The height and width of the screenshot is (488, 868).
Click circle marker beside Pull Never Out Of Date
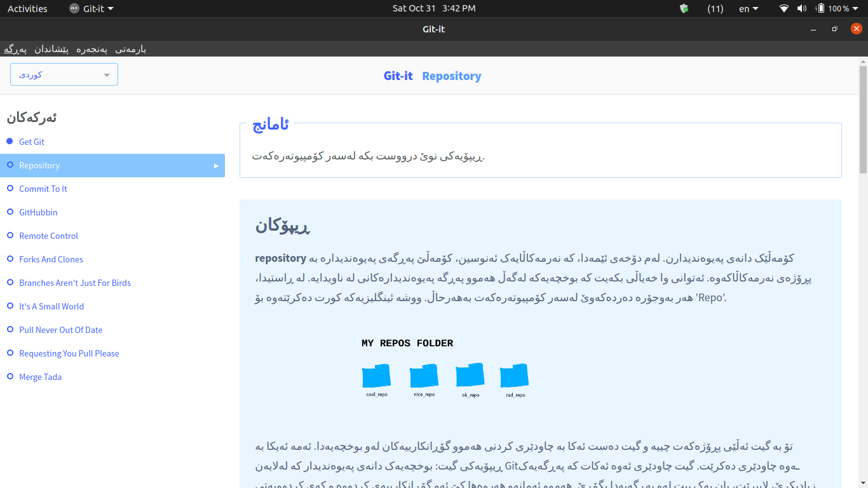coord(10,329)
